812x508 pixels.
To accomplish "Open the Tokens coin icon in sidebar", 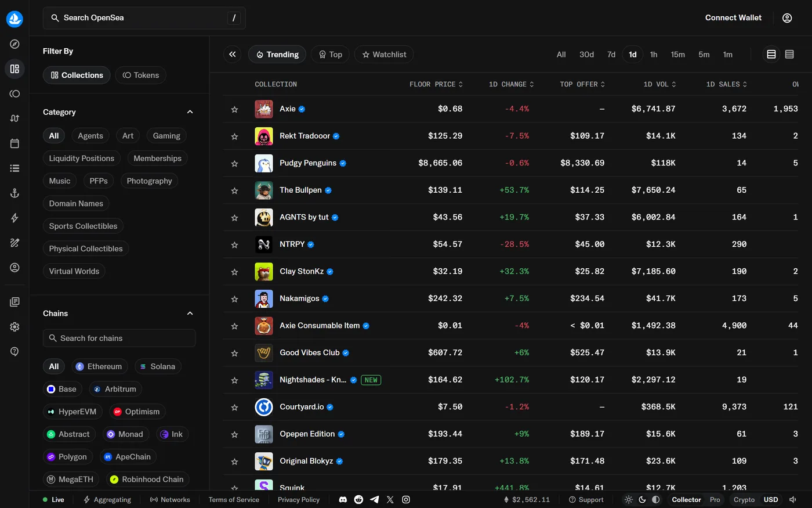I will pyautogui.click(x=14, y=93).
